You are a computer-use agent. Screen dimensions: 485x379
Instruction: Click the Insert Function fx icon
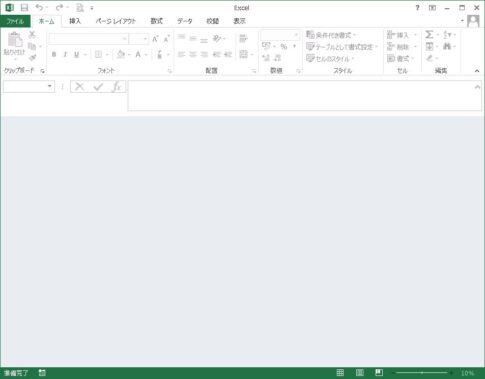116,87
